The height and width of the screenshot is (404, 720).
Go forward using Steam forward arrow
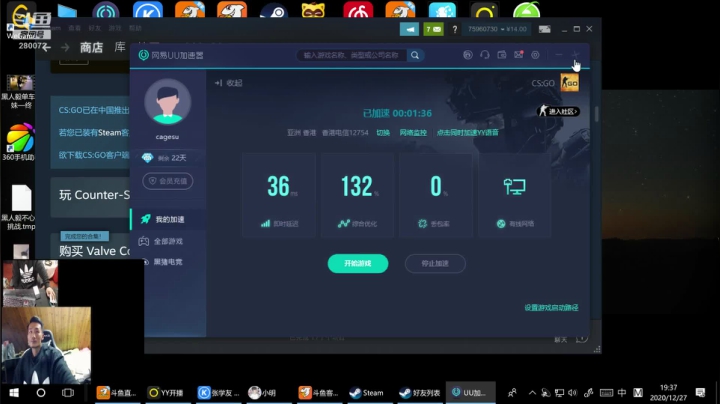[x=65, y=47]
